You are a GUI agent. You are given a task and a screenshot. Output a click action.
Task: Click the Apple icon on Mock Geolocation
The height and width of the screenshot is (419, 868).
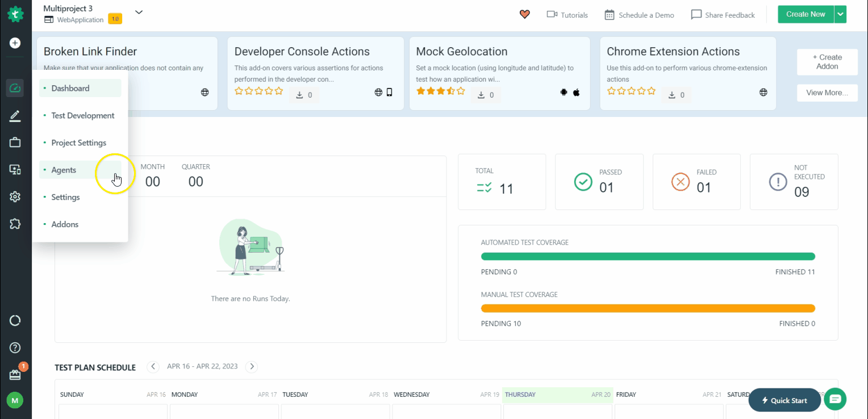(x=576, y=93)
